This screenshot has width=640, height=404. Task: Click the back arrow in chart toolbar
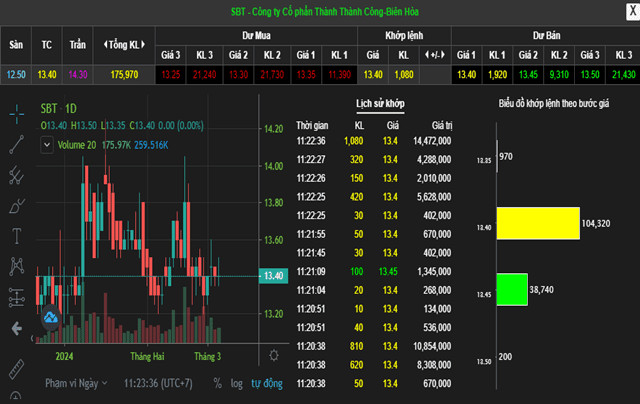pyautogui.click(x=16, y=328)
